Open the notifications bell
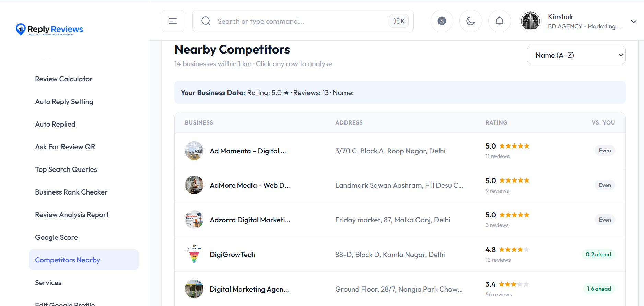644x306 pixels. coord(500,21)
